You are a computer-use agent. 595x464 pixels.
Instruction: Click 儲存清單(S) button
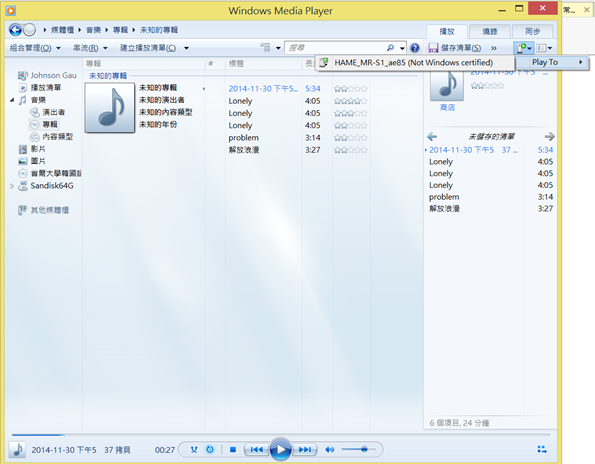click(455, 48)
